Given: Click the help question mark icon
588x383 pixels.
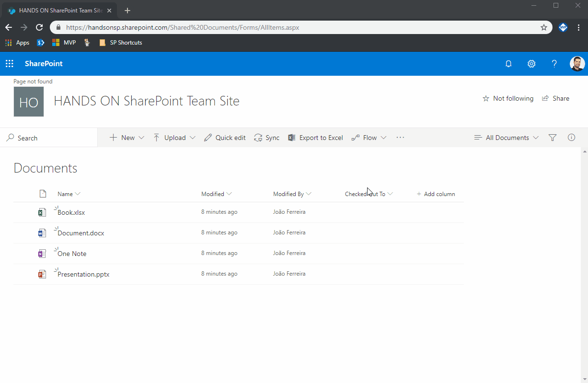Looking at the screenshot, I should 554,64.
